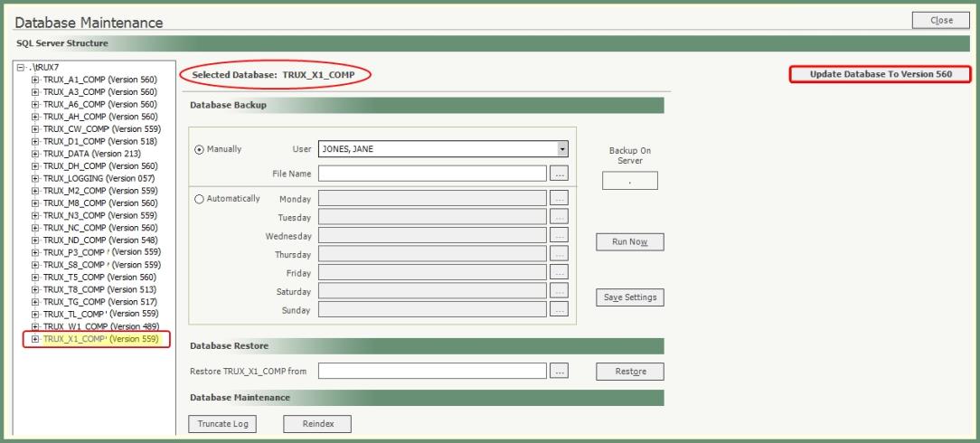The width and height of the screenshot is (980, 443).
Task: Click browse button next to File Name field
Action: 560,174
